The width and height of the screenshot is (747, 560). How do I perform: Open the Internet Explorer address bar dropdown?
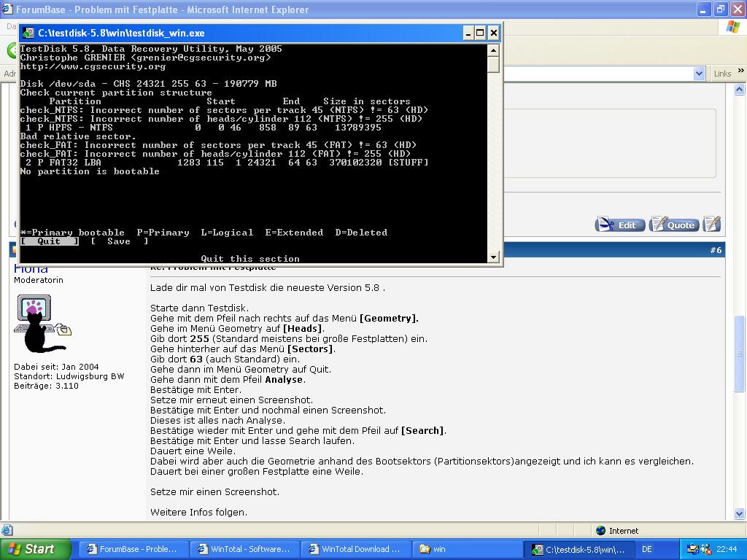pyautogui.click(x=699, y=74)
